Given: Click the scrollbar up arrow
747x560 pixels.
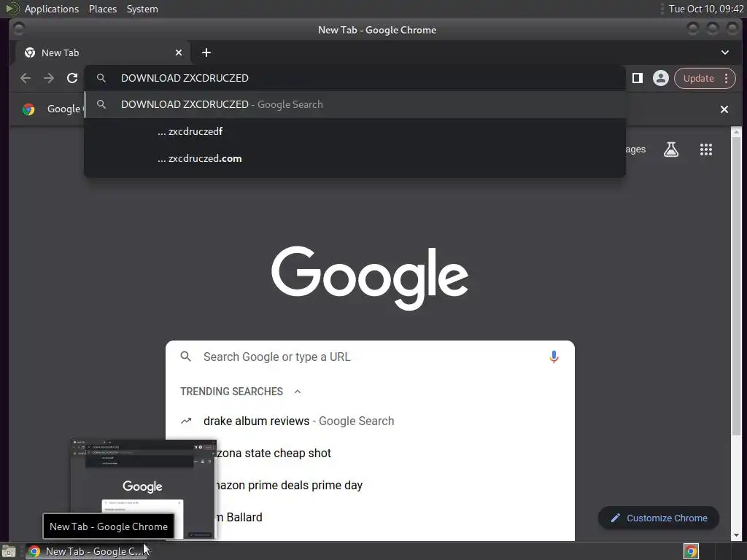Looking at the screenshot, I should (x=737, y=132).
